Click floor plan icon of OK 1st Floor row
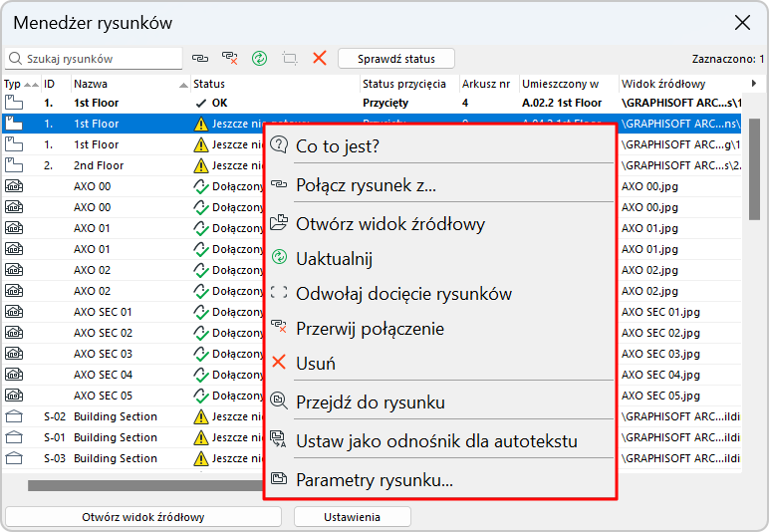Image resolution: width=769 pixels, height=532 pixels. [14, 103]
